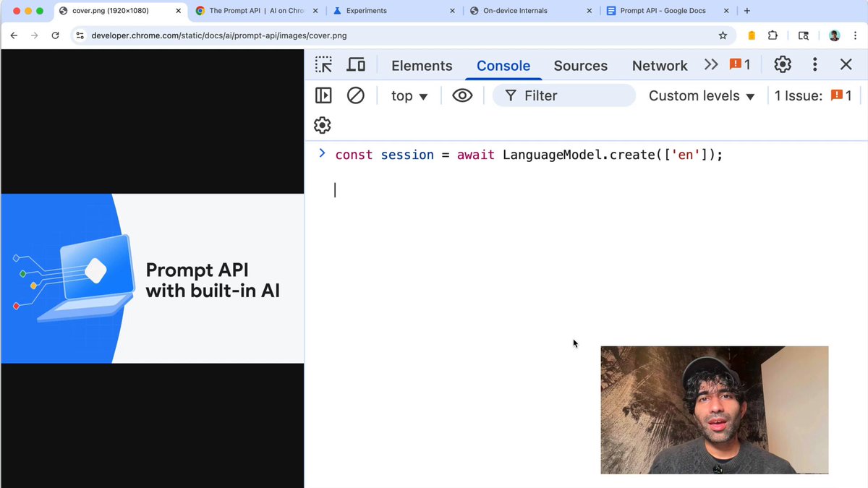Switch to the Console panel tab
This screenshot has height=488, width=868.
503,66
